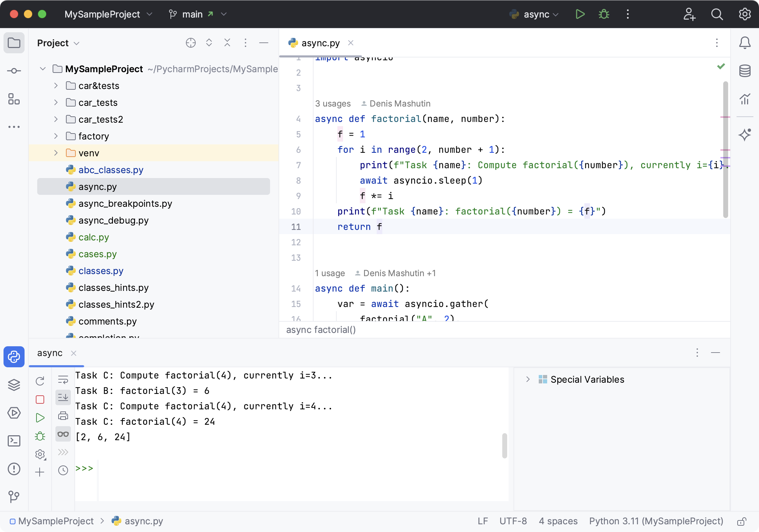Toggle scroll to end in console
Image resolution: width=759 pixels, height=532 pixels.
(63, 397)
